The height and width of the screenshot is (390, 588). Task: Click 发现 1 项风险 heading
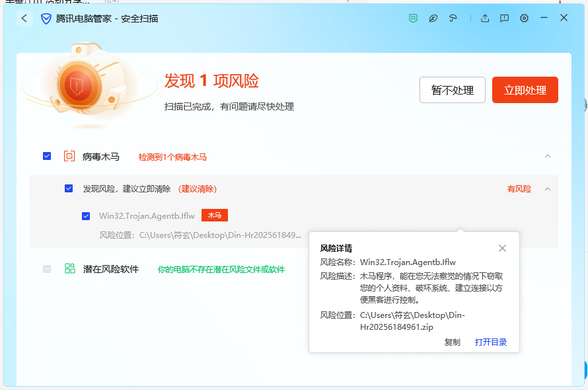click(211, 81)
